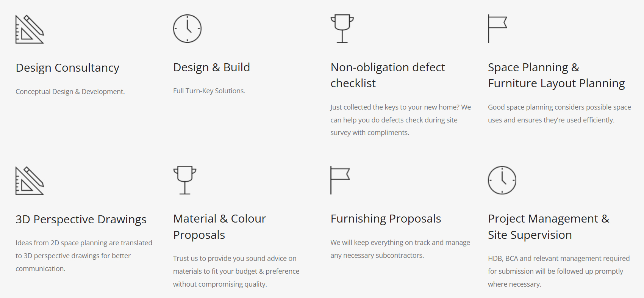Open the Design Consultancy heading
644x298 pixels.
click(x=67, y=68)
